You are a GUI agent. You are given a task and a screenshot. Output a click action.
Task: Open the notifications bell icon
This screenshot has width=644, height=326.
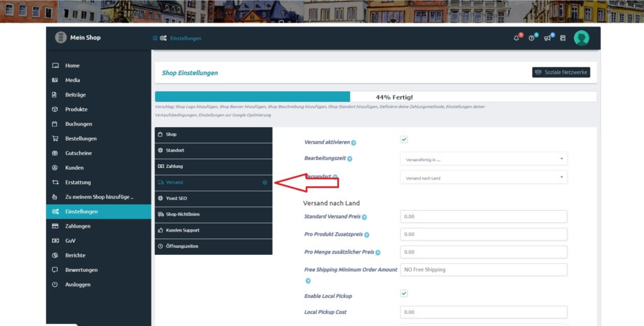pyautogui.click(x=516, y=38)
